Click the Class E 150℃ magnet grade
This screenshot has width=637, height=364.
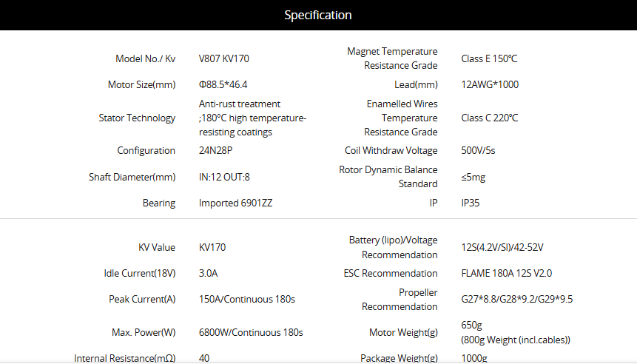[489, 58]
